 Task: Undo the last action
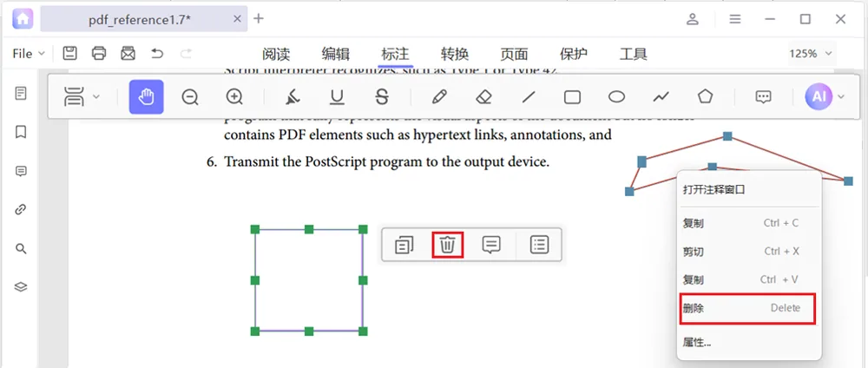click(x=157, y=53)
